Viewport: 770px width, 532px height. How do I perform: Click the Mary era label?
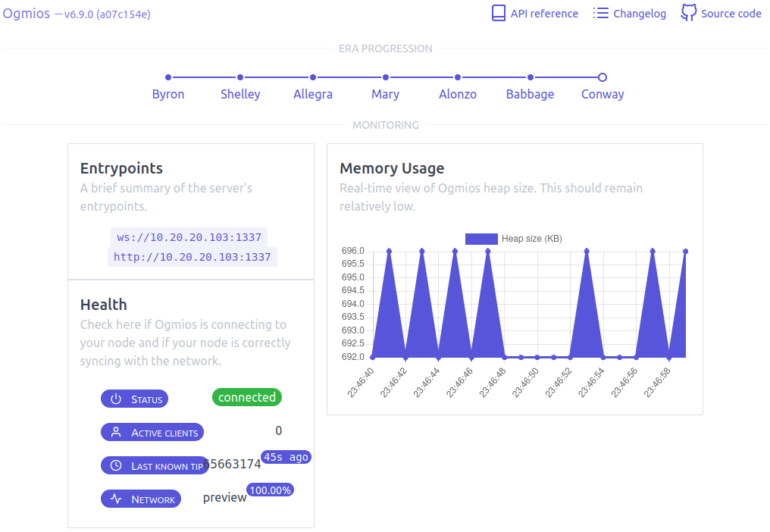386,94
